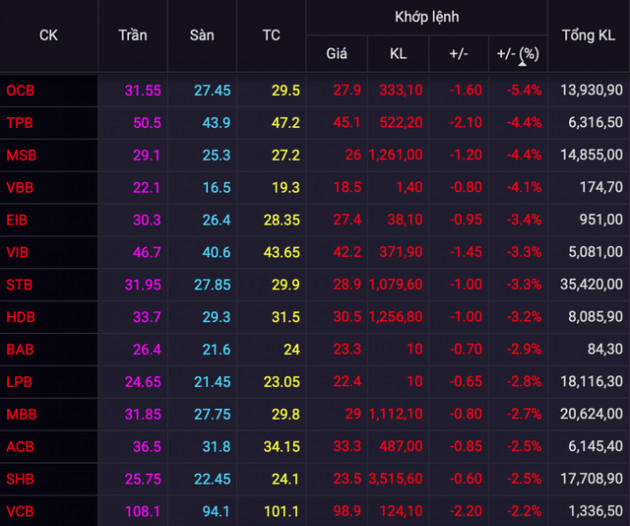Click the TC column header
The height and width of the screenshot is (526, 630).
[x=271, y=35]
